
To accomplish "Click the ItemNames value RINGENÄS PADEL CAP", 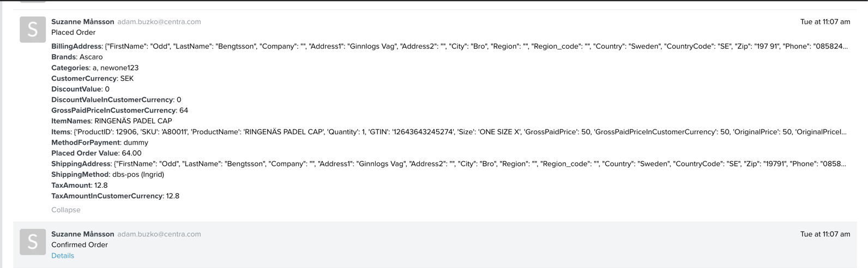I will (133, 121).
